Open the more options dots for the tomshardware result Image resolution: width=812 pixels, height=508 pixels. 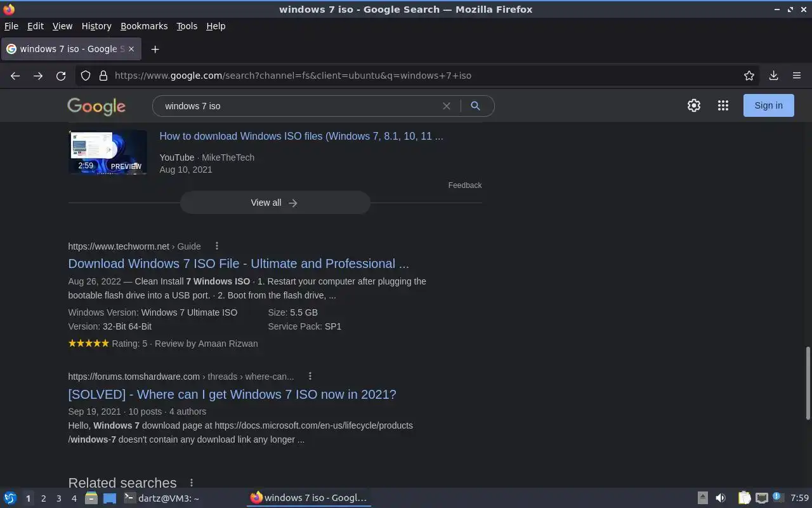pos(310,377)
